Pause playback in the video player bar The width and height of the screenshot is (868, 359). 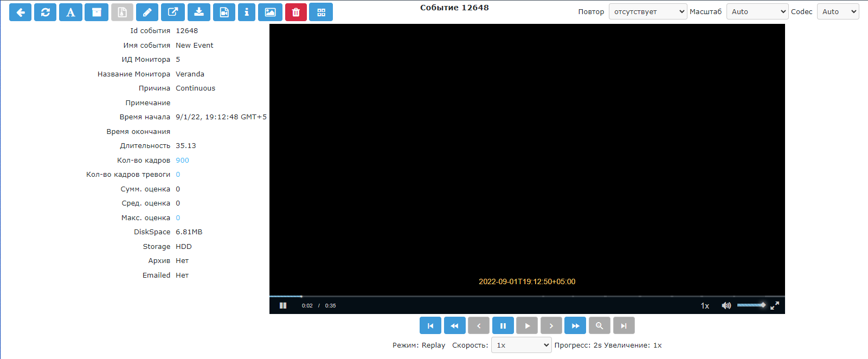pyautogui.click(x=283, y=305)
